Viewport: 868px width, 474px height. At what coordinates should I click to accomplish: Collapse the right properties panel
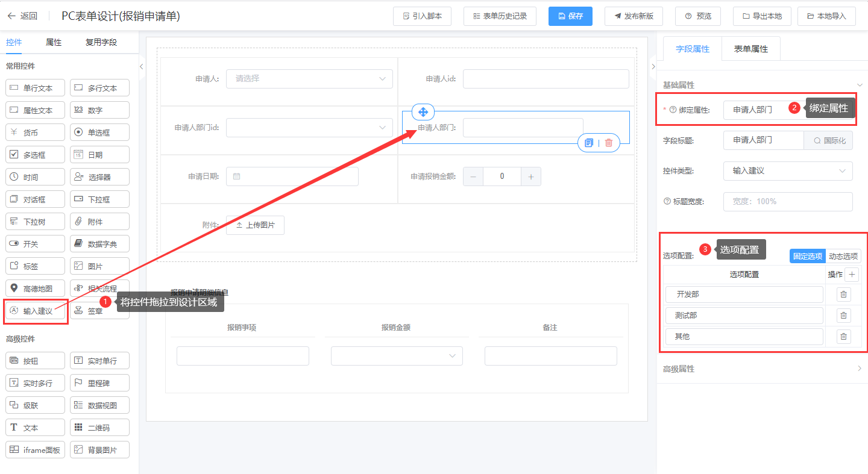click(x=653, y=67)
